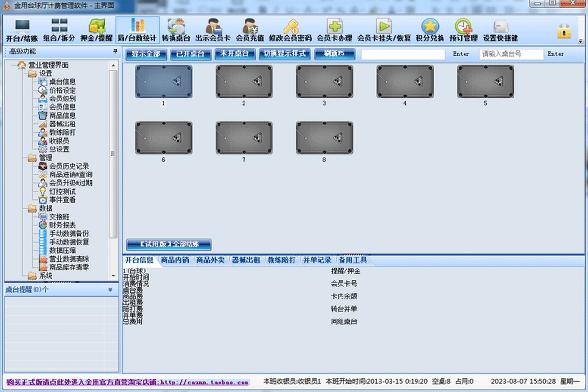Focus the 请输入桌台号 input field

(511, 54)
